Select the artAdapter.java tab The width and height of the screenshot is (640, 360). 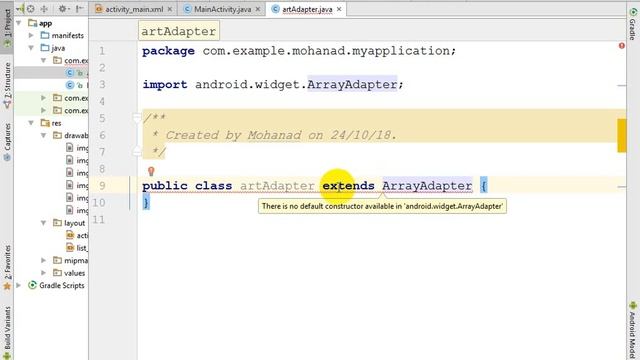pyautogui.click(x=307, y=9)
